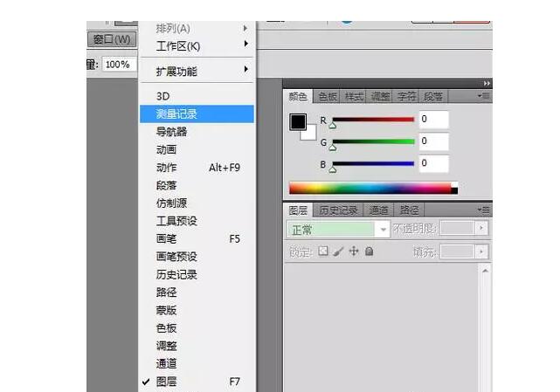The image size is (560, 392).
Task: Switch to the 颜色 panel tab
Action: pos(298,96)
